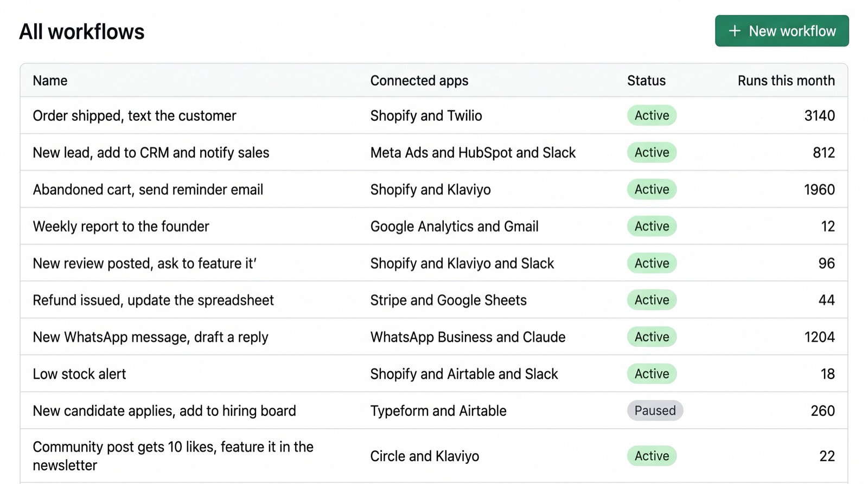Click Active badge in Circle and Klaviyo row

652,456
